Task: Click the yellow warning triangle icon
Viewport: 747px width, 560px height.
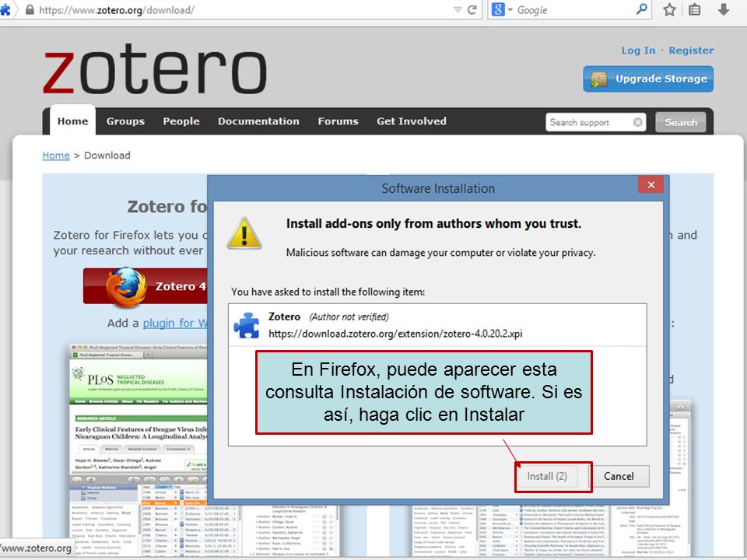Action: coord(244,233)
